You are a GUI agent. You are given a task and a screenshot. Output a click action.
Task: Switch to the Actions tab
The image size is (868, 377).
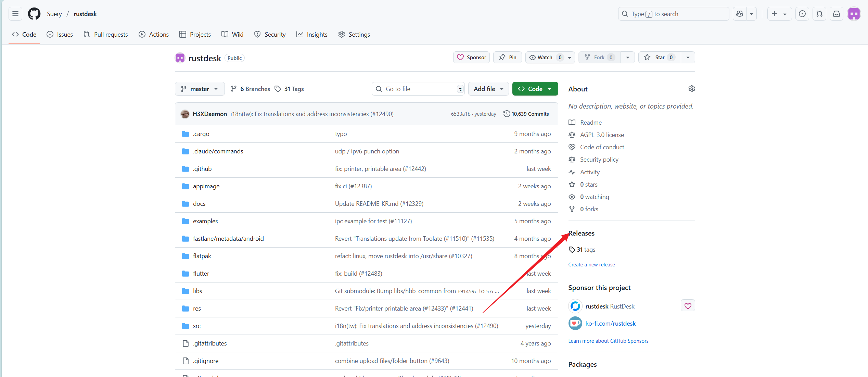click(154, 34)
